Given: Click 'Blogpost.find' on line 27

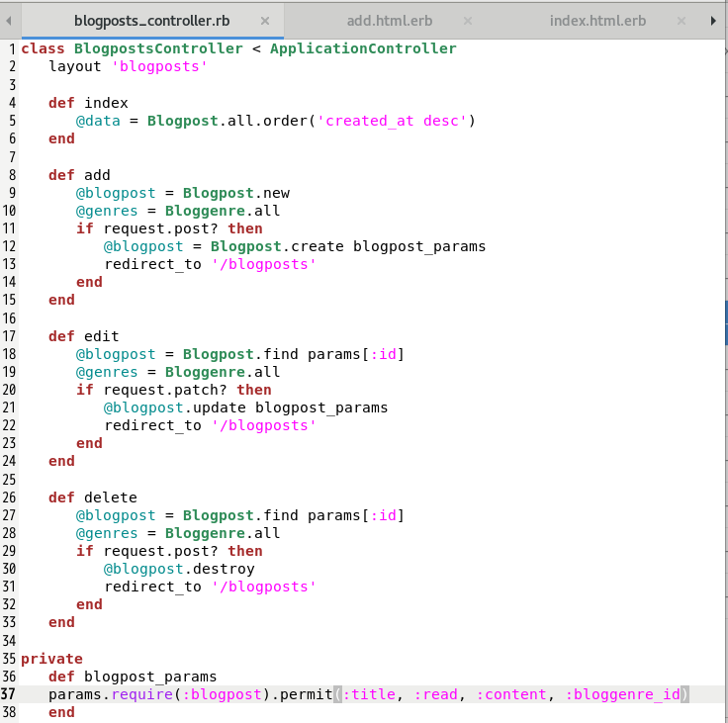Looking at the screenshot, I should [x=240, y=515].
